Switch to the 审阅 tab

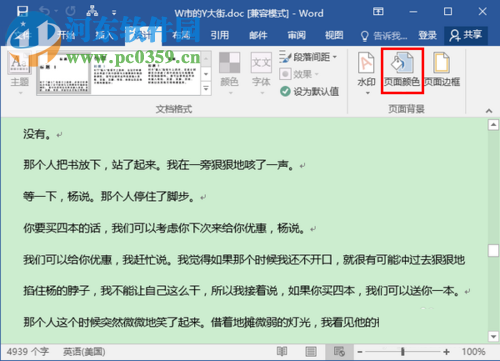pyautogui.click(x=297, y=35)
